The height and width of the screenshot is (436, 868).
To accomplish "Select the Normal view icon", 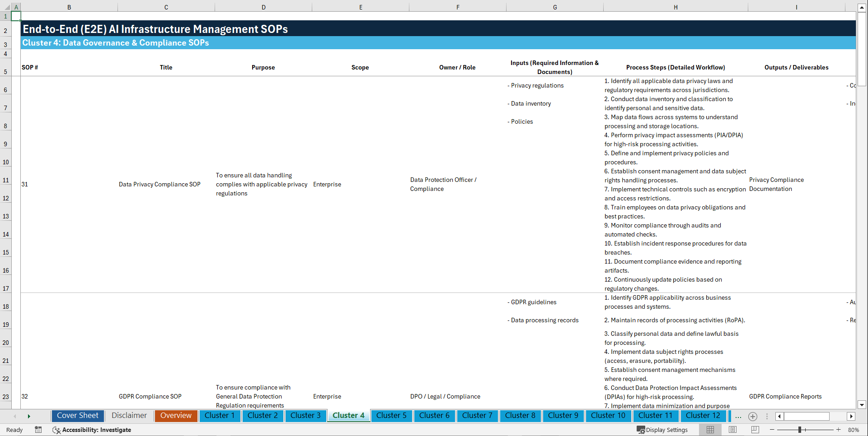I will click(x=711, y=430).
